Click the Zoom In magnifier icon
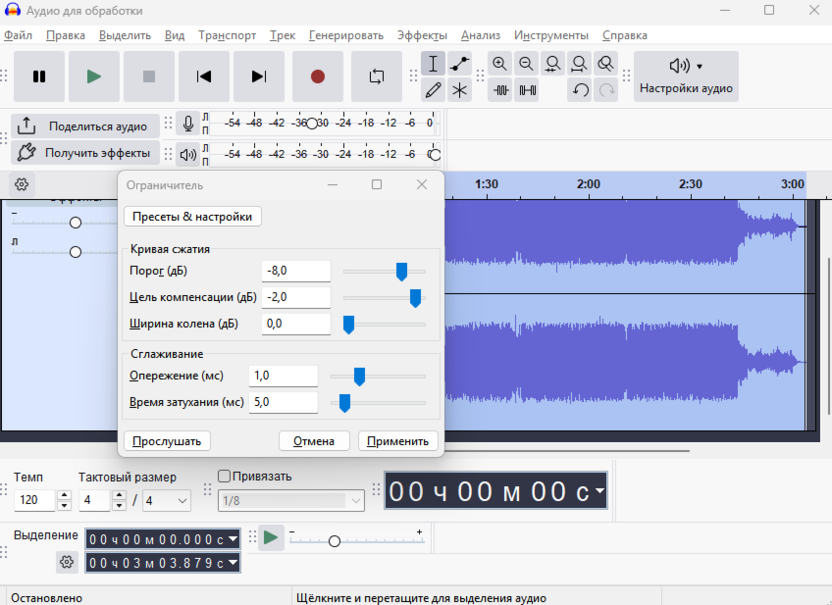Image resolution: width=832 pixels, height=605 pixels. 500,64
